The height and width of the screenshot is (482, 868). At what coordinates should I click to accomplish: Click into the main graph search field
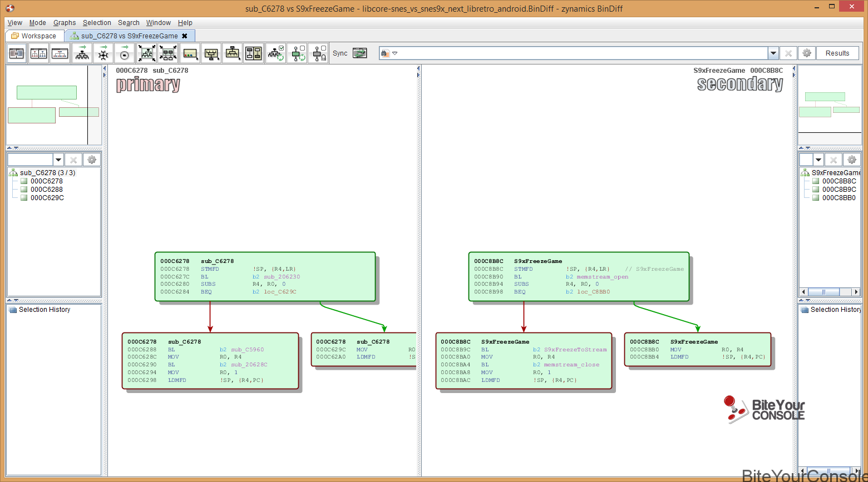579,53
